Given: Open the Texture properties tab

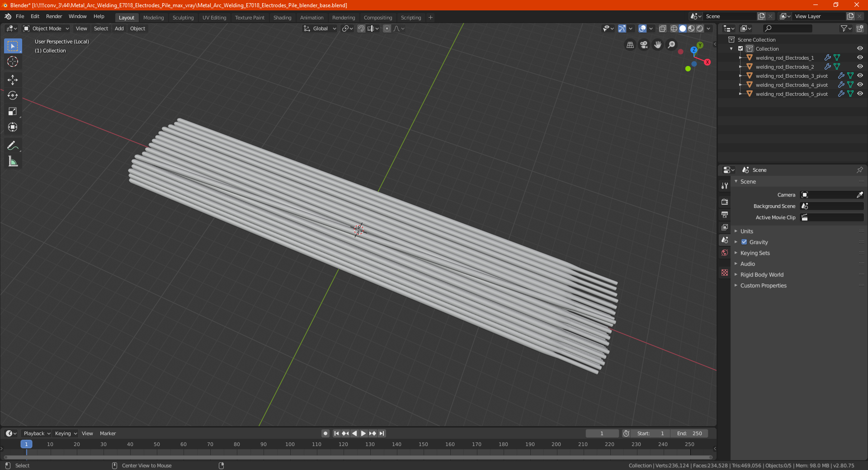Looking at the screenshot, I should coord(725,273).
